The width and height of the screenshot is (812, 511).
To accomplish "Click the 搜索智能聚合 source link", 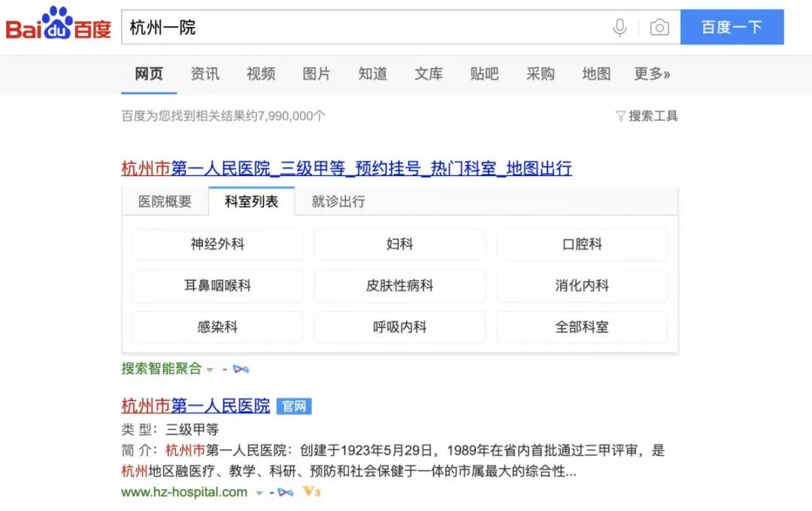I will (x=162, y=369).
